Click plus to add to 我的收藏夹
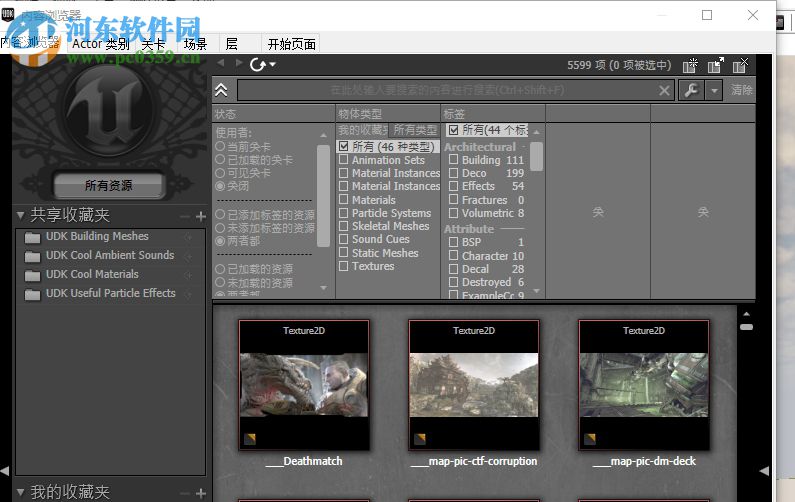The image size is (795, 502). tap(201, 493)
